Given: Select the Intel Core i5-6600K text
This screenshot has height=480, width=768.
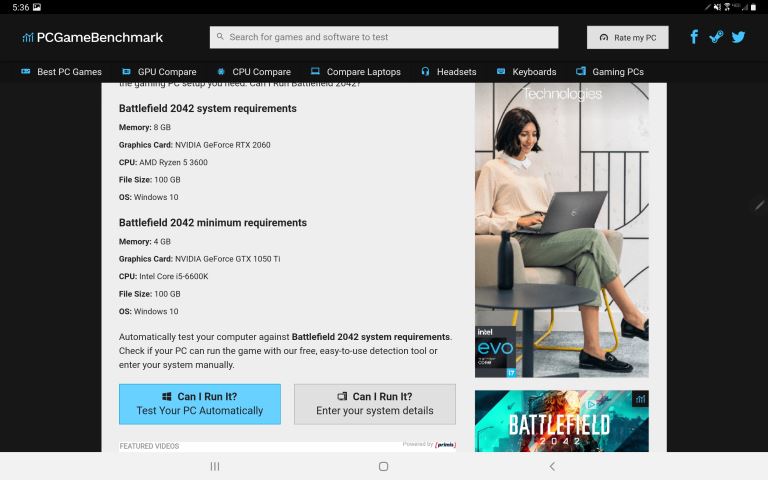Looking at the screenshot, I should 174,277.
